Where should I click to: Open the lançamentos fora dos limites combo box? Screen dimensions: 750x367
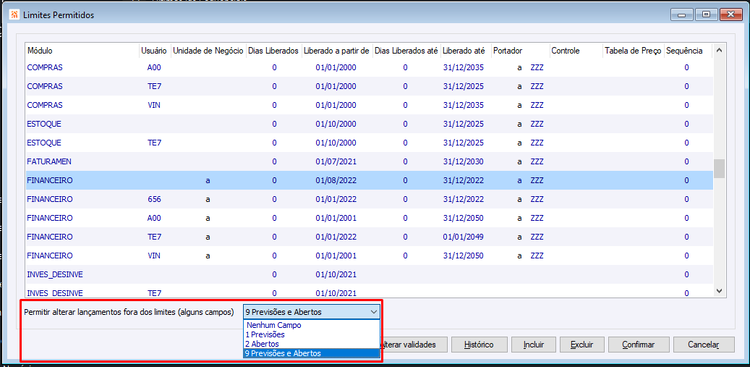click(312, 312)
